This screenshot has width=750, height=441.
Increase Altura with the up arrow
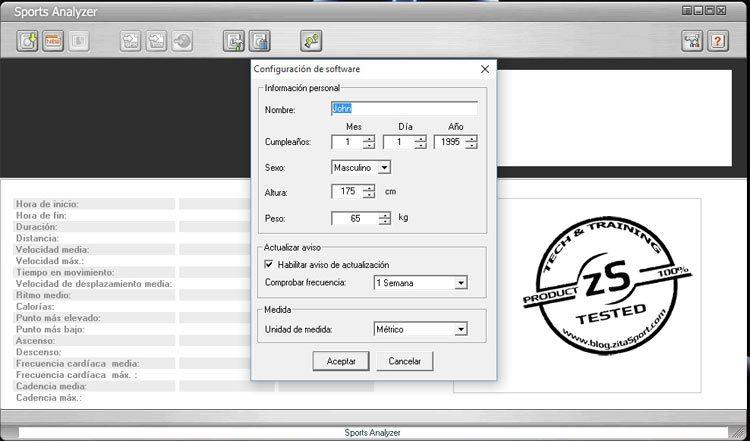point(369,188)
